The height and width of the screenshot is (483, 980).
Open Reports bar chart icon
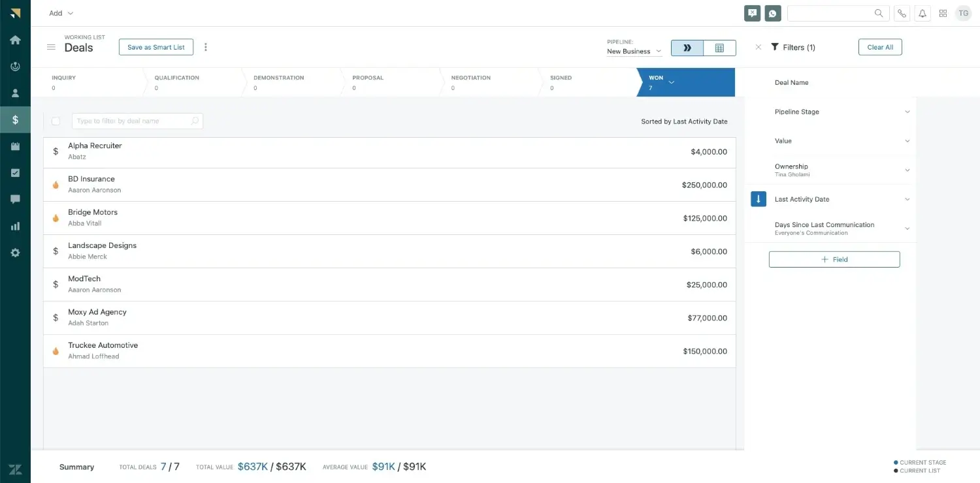pos(15,226)
